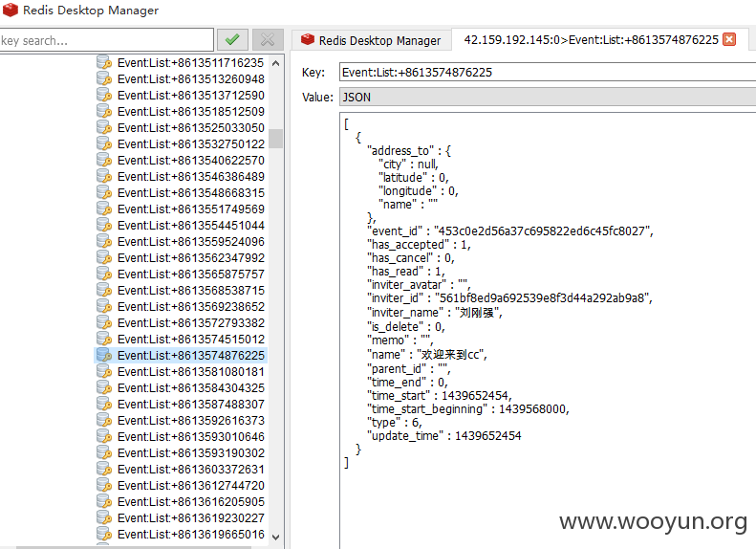
Task: Click the "has_accepted" : 1 line
Action: pos(419,245)
